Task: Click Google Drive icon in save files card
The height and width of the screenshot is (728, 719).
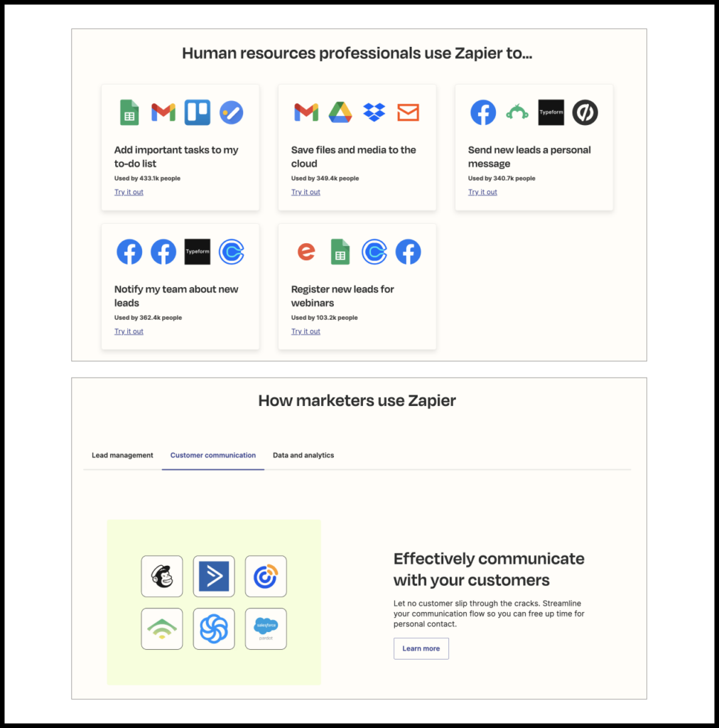Action: click(340, 112)
